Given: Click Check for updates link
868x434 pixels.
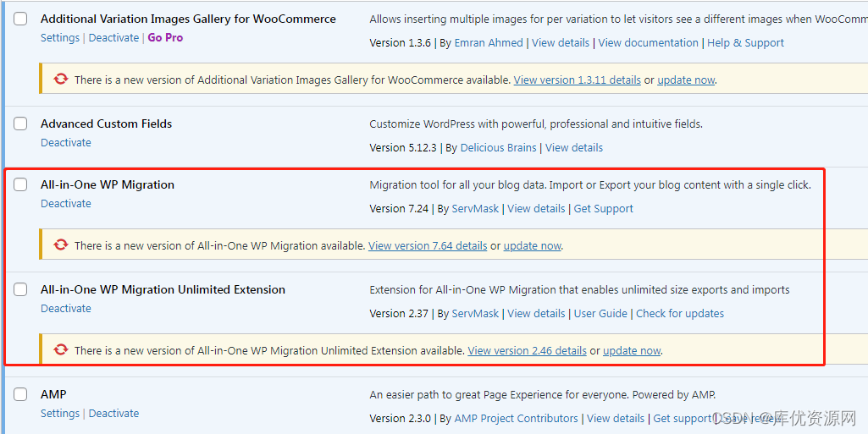Looking at the screenshot, I should [x=680, y=314].
